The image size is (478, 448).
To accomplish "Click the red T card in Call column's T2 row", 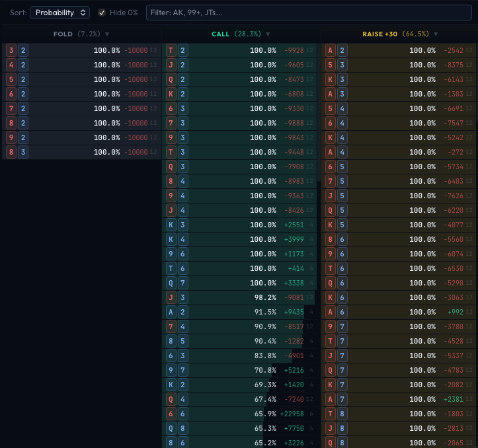I will coord(171,50).
